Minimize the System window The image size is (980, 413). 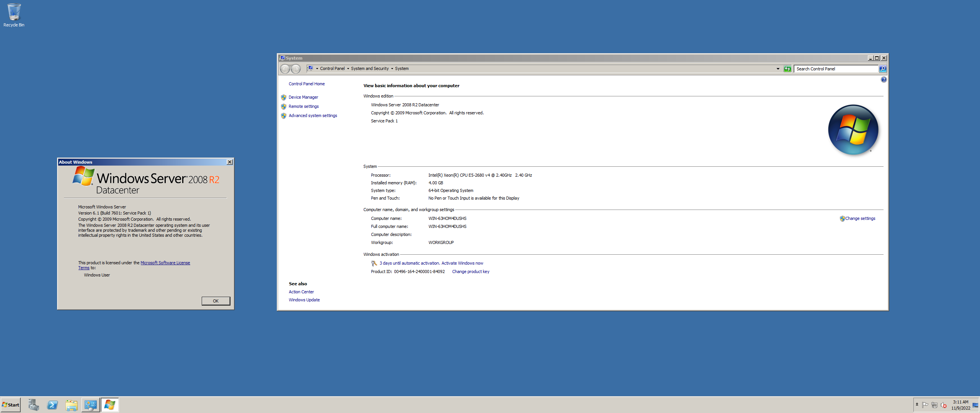tap(870, 58)
